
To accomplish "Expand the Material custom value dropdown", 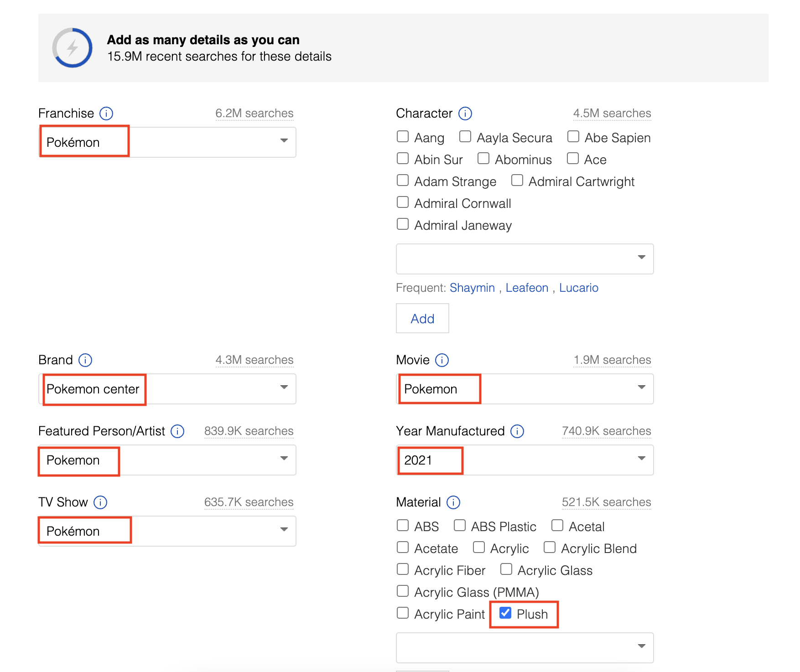I will (x=525, y=648).
